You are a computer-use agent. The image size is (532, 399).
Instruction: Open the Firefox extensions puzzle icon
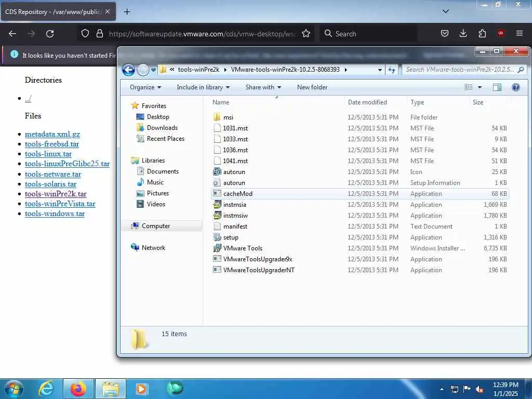coord(482,33)
